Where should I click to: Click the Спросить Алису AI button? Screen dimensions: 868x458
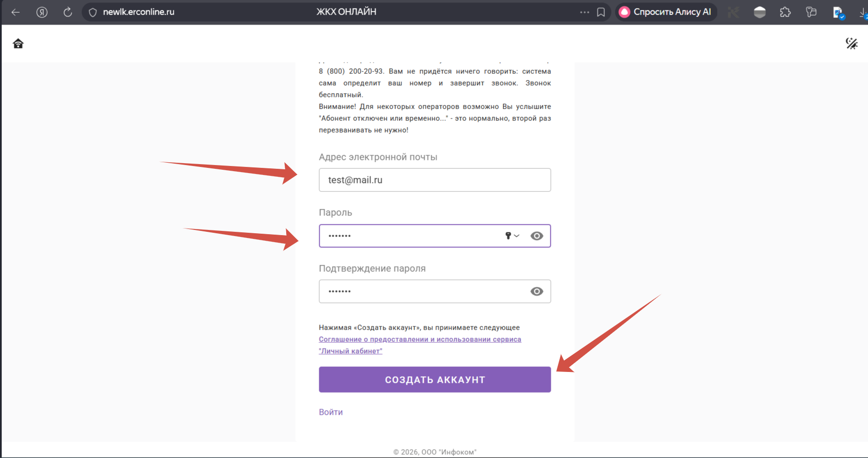click(x=666, y=12)
